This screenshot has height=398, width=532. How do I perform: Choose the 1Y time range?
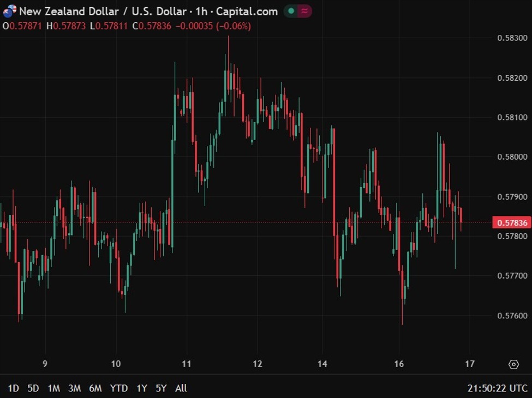click(x=141, y=388)
